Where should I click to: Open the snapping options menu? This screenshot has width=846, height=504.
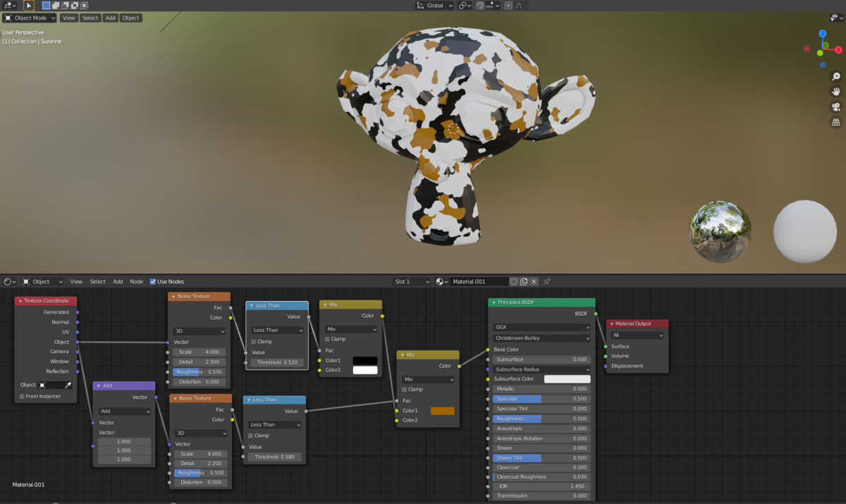click(493, 6)
